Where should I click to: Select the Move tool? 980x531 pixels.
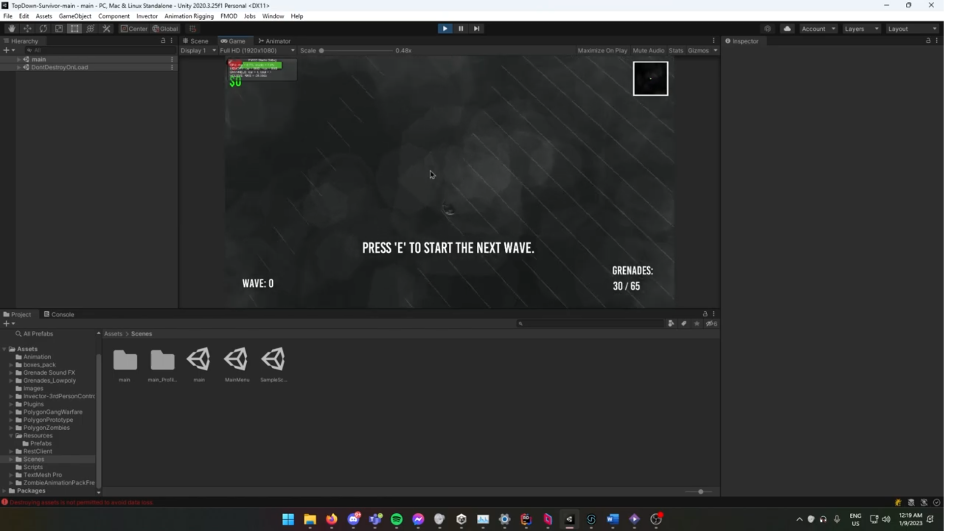27,29
